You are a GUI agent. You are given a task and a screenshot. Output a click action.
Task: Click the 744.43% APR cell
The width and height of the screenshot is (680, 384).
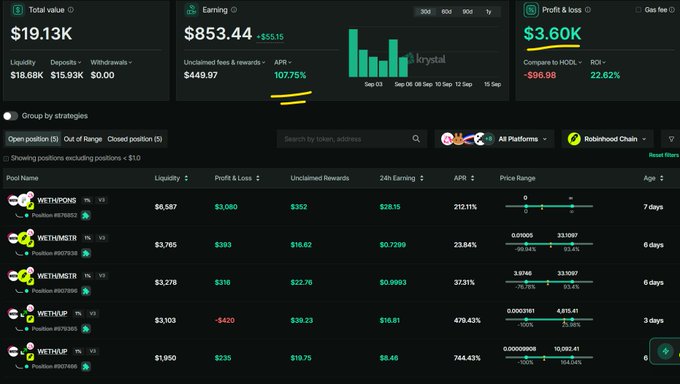pyautogui.click(x=467, y=358)
